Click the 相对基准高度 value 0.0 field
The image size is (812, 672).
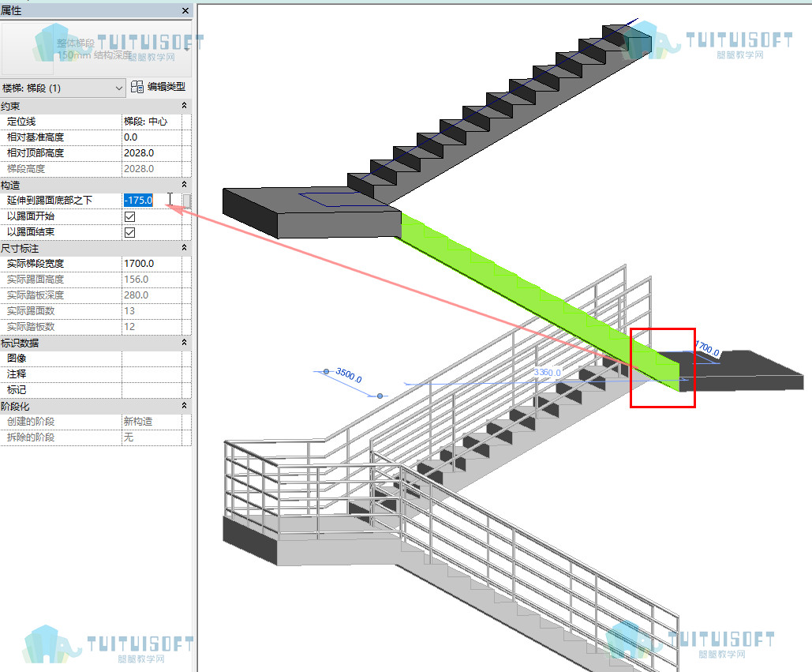click(152, 137)
